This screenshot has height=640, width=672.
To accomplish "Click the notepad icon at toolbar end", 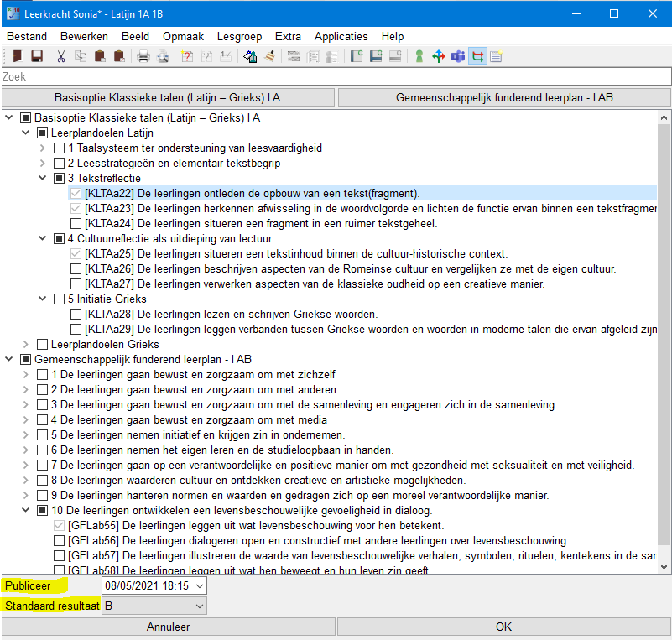I will coord(497,56).
